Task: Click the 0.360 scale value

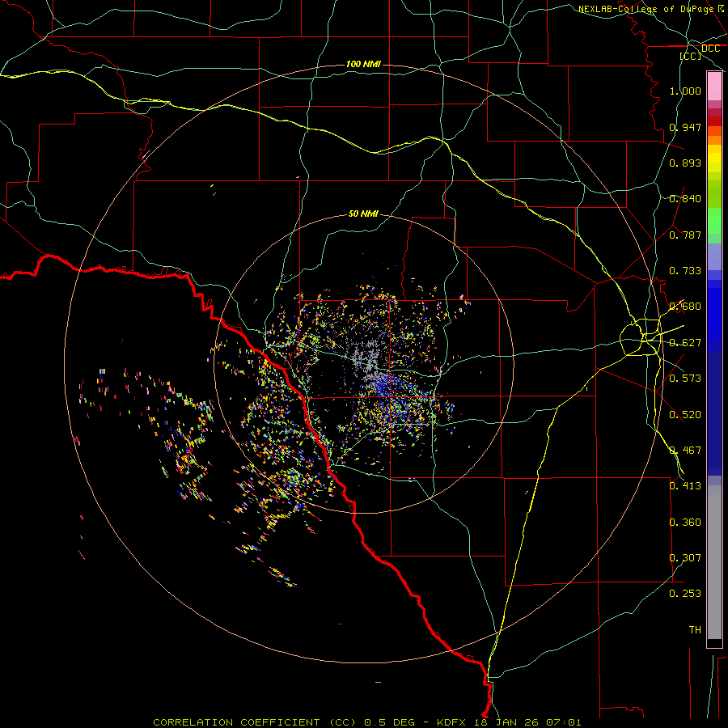Action: (x=685, y=523)
